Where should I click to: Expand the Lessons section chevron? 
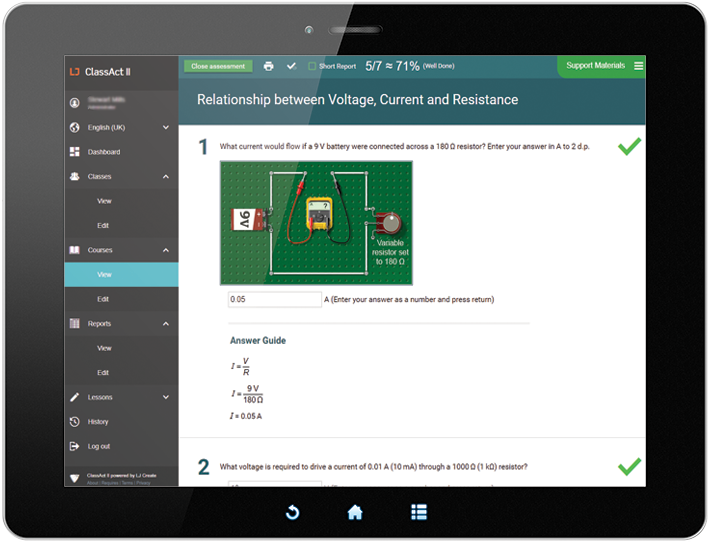pyautogui.click(x=166, y=397)
